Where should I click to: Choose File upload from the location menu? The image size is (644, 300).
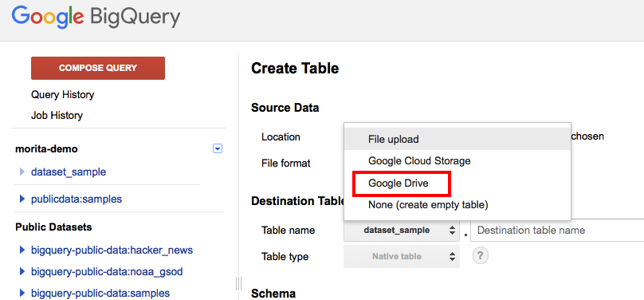tap(457, 139)
